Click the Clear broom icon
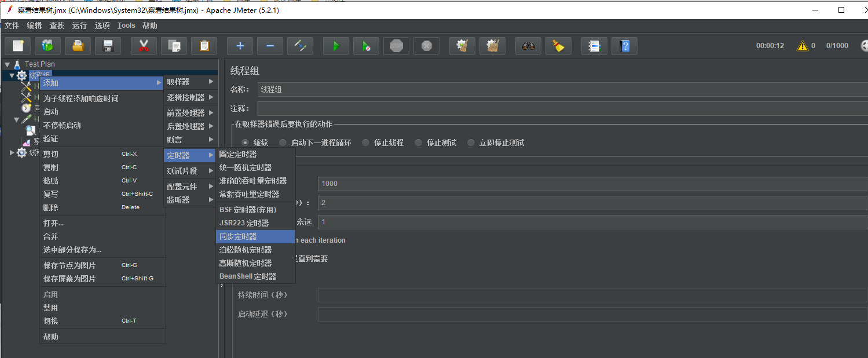The image size is (868, 358). point(462,46)
